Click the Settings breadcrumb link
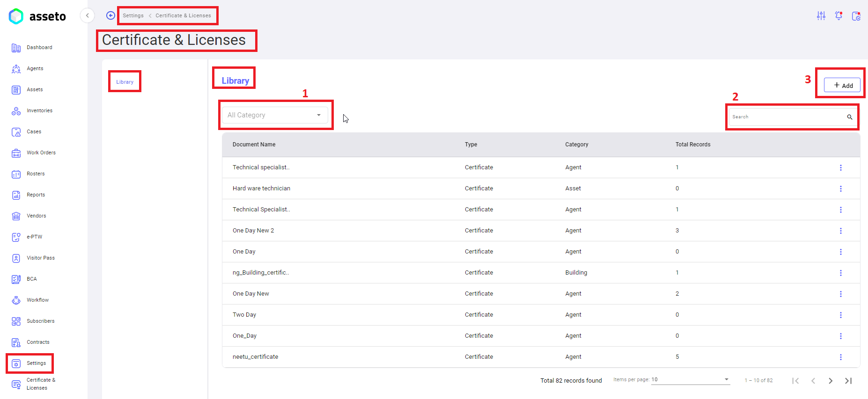868x399 pixels. click(133, 15)
